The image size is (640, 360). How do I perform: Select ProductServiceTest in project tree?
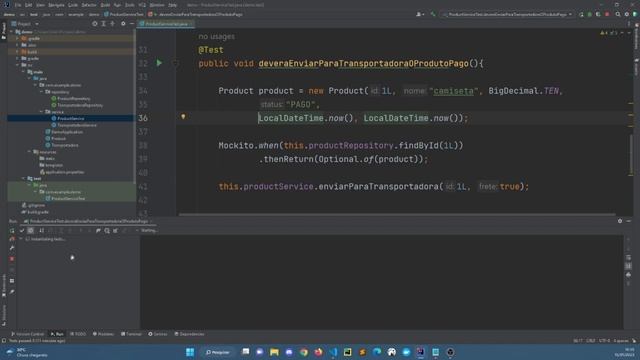point(68,198)
